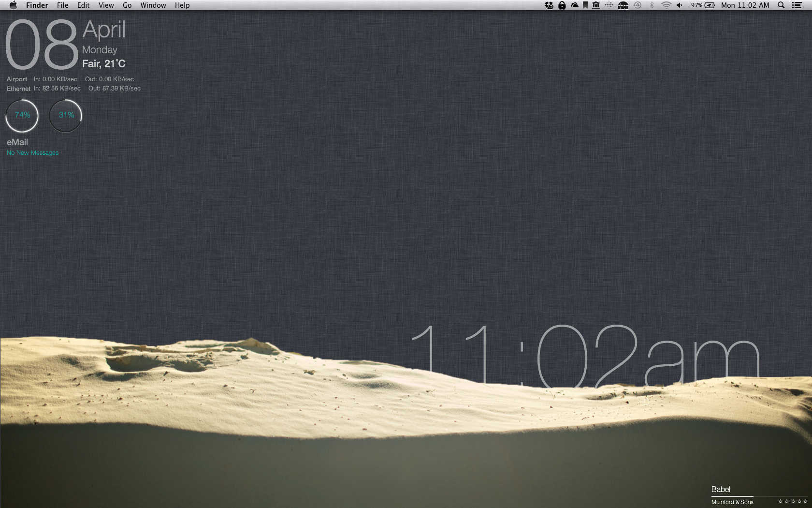Screen dimensions: 812x508
Task: Click the large "08" date number
Action: pos(42,45)
